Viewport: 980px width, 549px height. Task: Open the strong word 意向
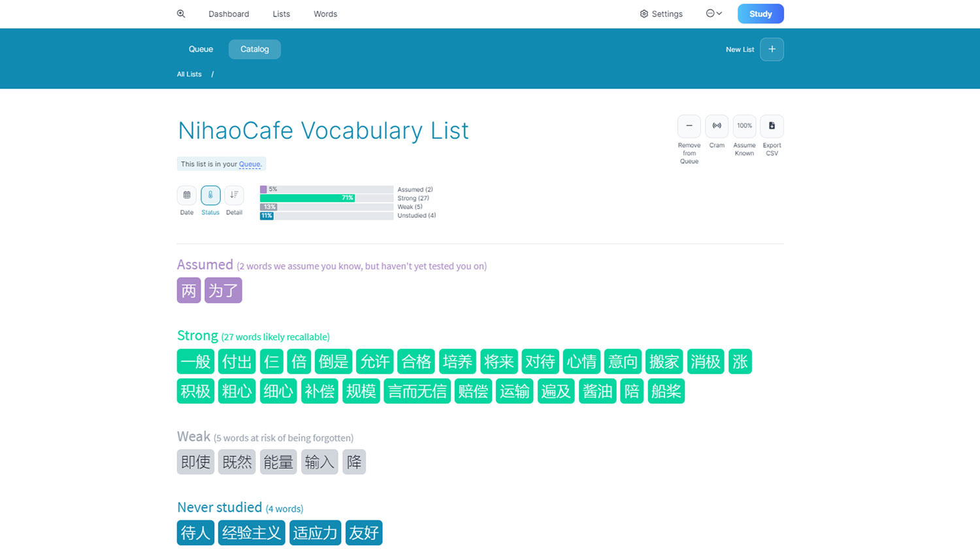pyautogui.click(x=623, y=361)
